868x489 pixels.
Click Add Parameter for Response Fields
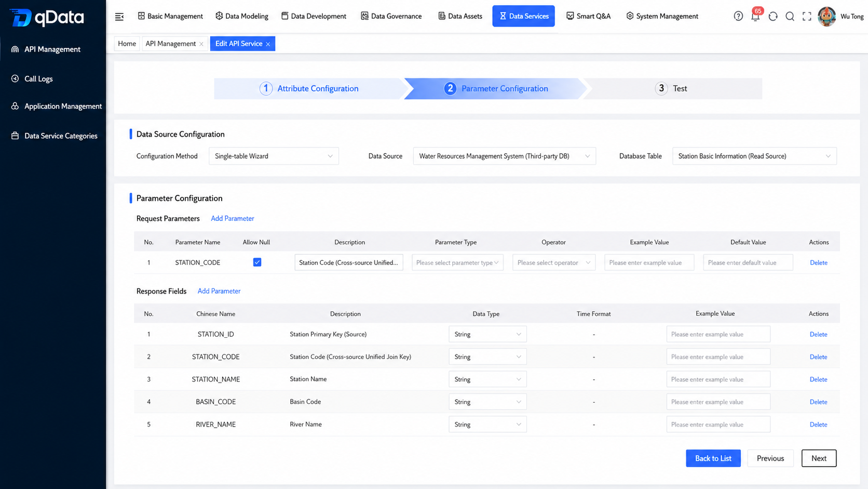tap(219, 291)
